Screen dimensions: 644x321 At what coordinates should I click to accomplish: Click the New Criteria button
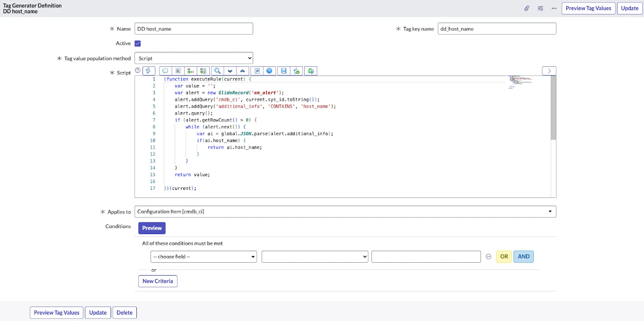[x=158, y=281]
